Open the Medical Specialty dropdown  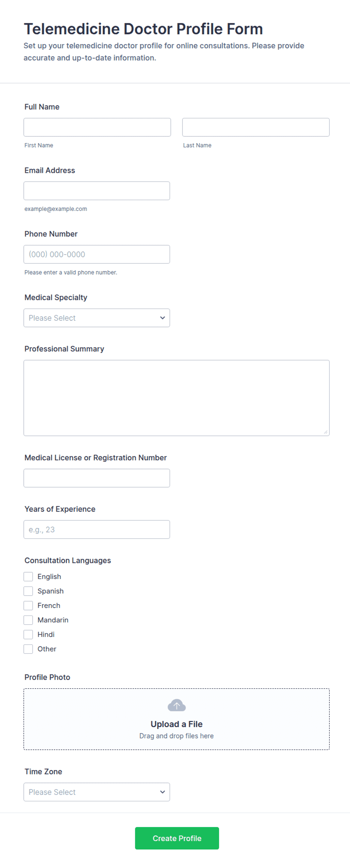click(97, 318)
